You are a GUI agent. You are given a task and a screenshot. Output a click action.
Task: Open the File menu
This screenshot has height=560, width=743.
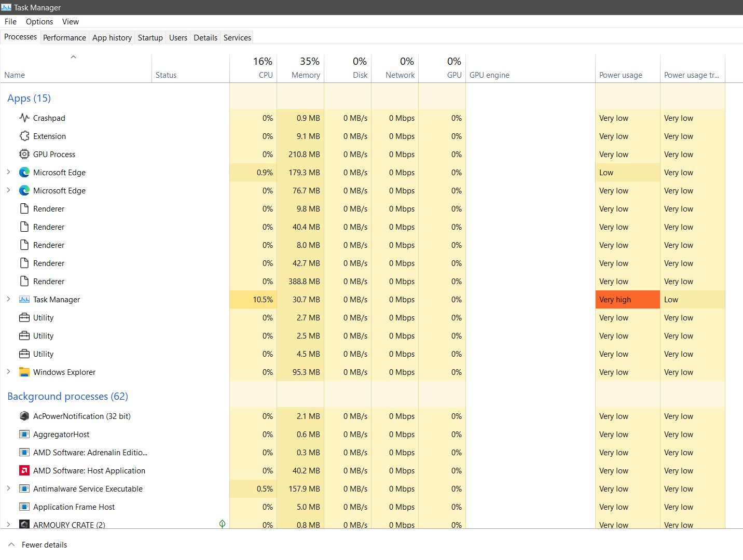(10, 21)
